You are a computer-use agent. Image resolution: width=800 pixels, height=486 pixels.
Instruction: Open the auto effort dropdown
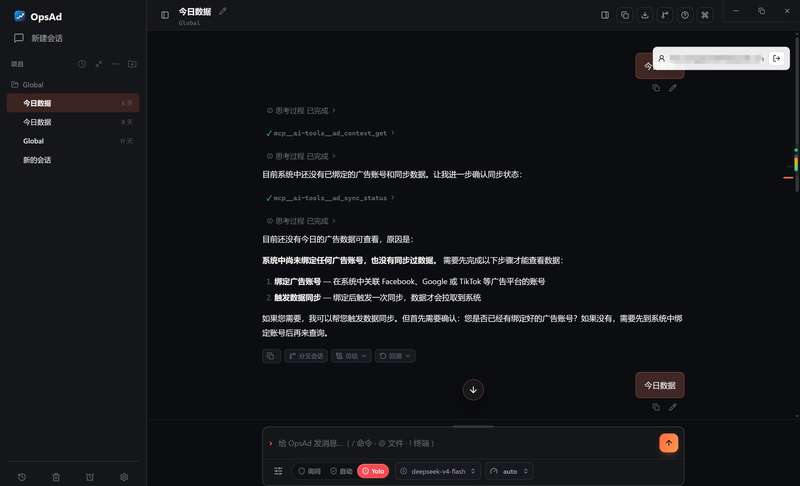tap(509, 471)
